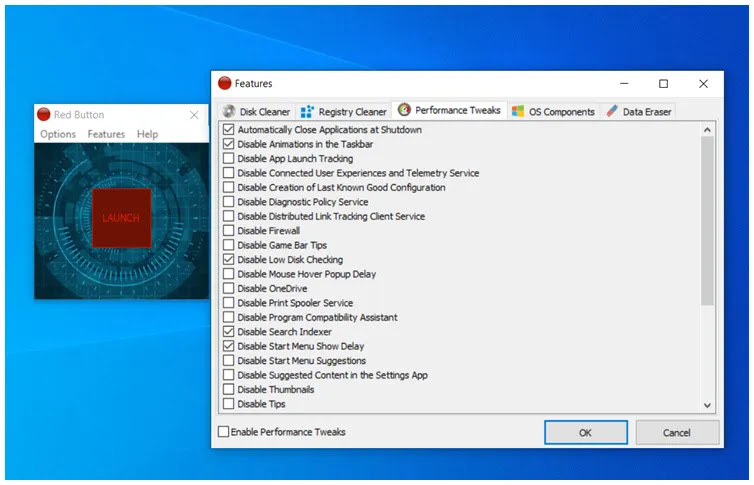The width and height of the screenshot is (754, 485).
Task: Select the Performance Tweaks tab
Action: [450, 110]
